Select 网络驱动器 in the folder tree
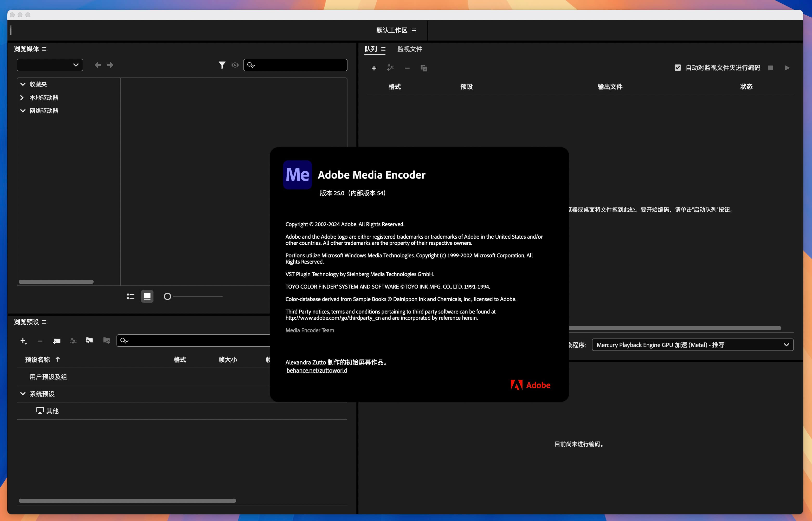This screenshot has height=521, width=812. coord(44,111)
